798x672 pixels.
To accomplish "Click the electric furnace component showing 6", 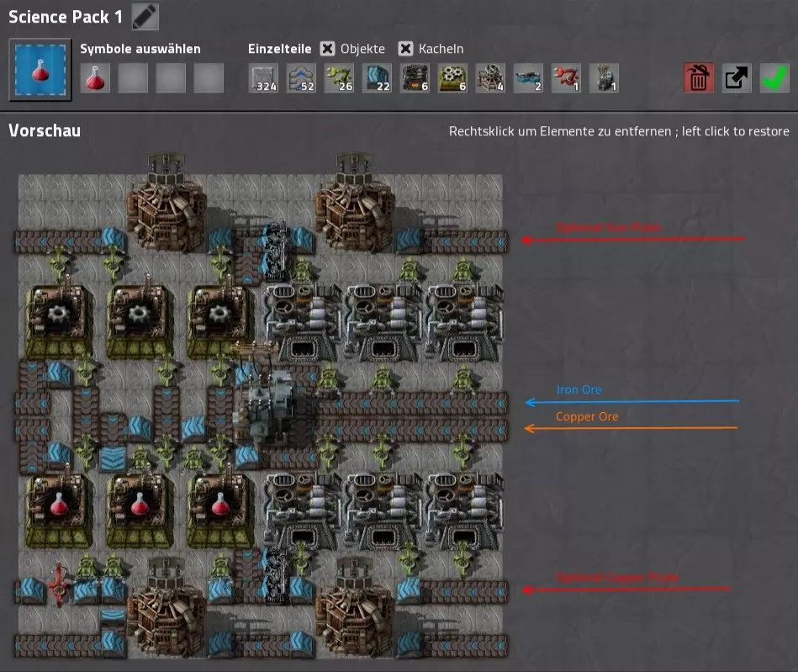I will [415, 78].
